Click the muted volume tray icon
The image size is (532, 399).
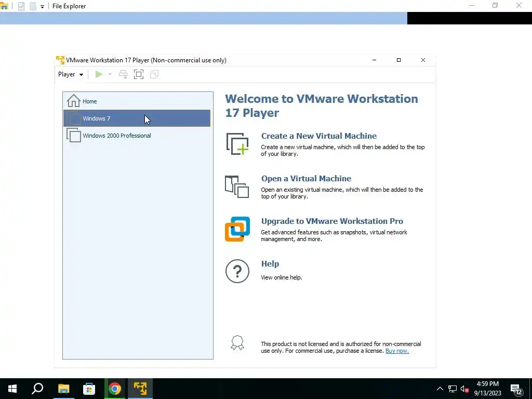point(464,389)
